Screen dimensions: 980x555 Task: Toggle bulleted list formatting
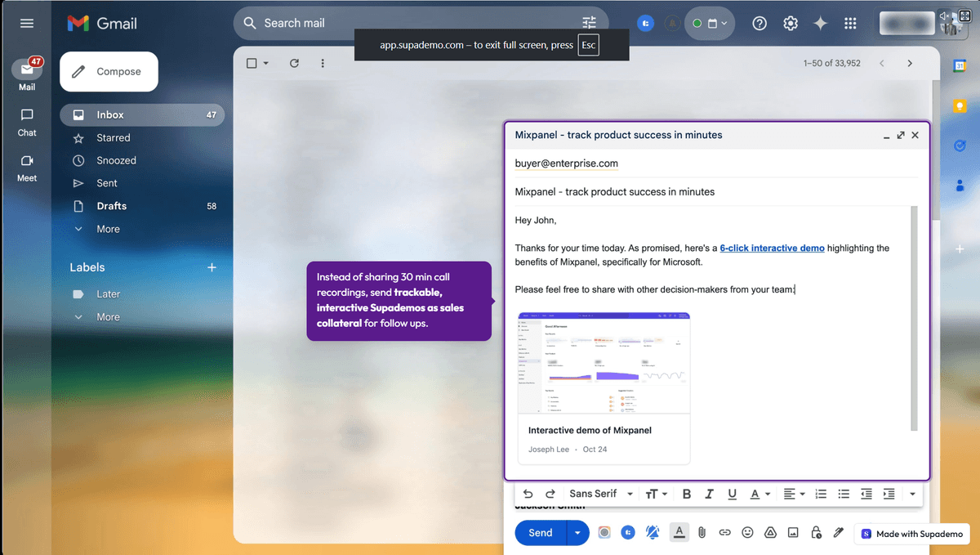pyautogui.click(x=844, y=494)
